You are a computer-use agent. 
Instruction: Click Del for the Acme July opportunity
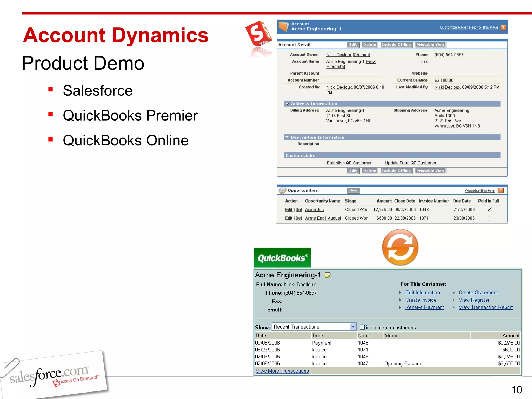tap(299, 210)
